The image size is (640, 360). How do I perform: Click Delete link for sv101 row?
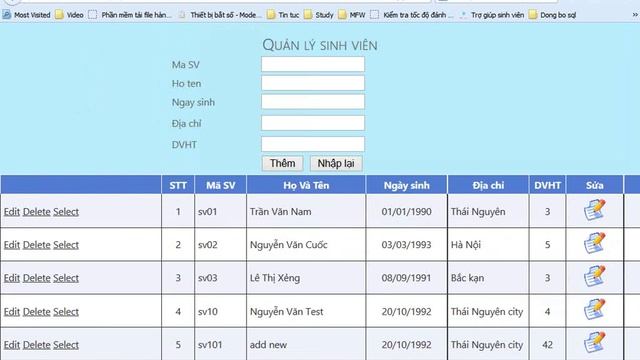pos(37,345)
